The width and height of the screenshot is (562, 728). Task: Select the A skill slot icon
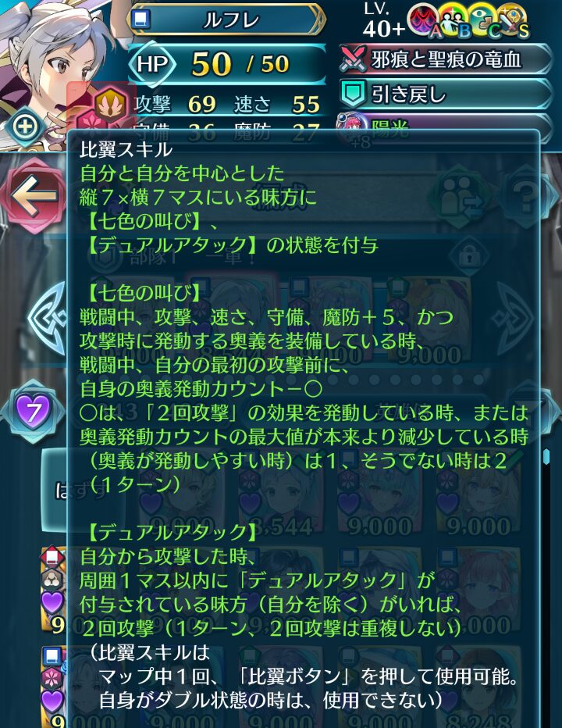click(x=424, y=21)
